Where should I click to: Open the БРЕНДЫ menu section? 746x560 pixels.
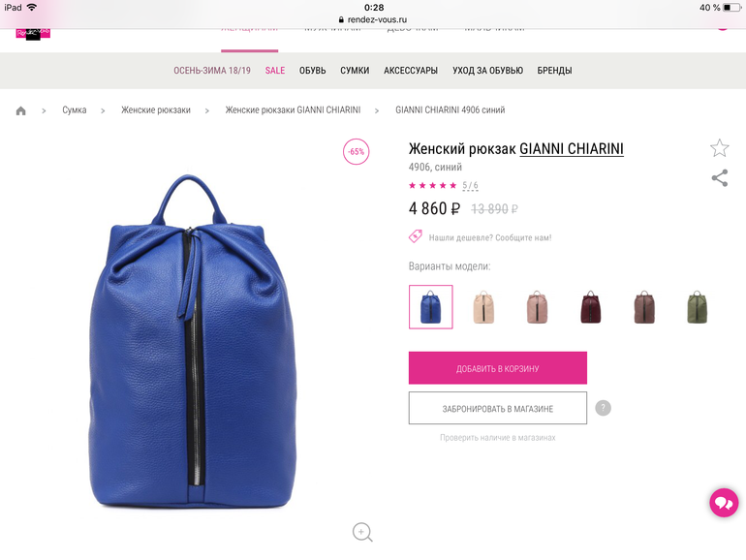[554, 71]
